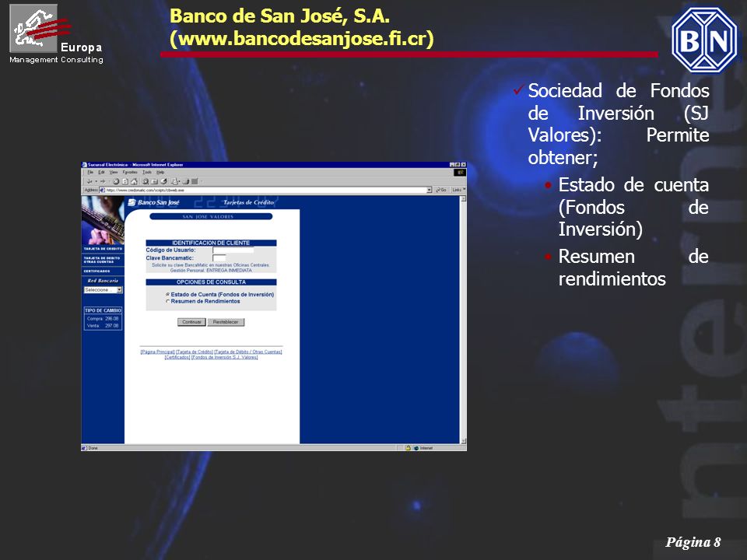The width and height of the screenshot is (747, 560).
Task: Click the Edit page toolbar icon
Action: pos(195,181)
